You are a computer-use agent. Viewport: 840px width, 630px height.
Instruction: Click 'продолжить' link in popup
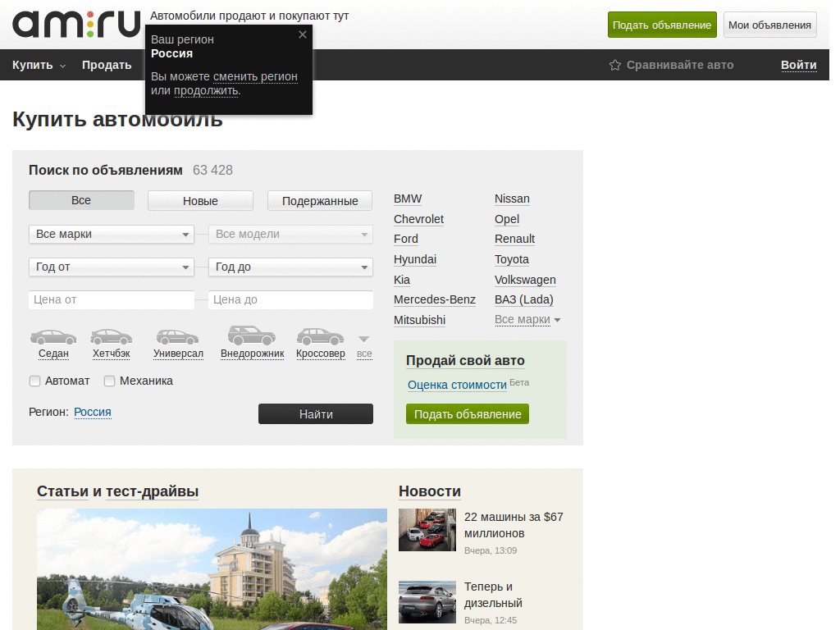click(206, 90)
